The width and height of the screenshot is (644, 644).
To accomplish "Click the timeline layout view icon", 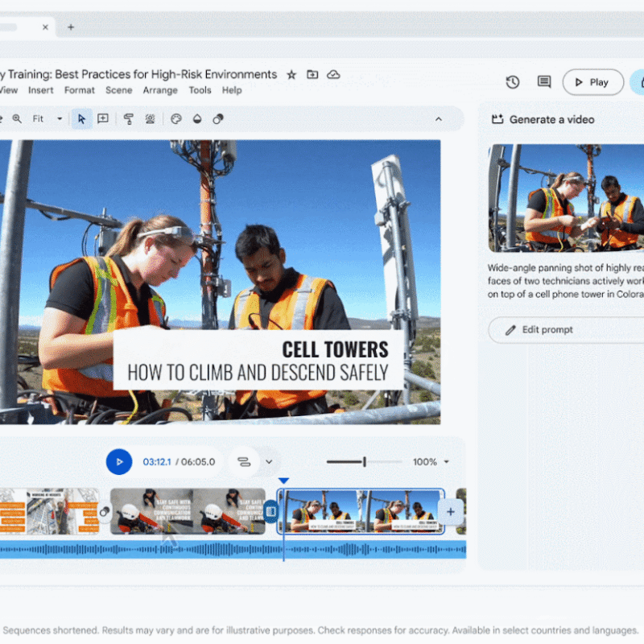I will pyautogui.click(x=244, y=462).
